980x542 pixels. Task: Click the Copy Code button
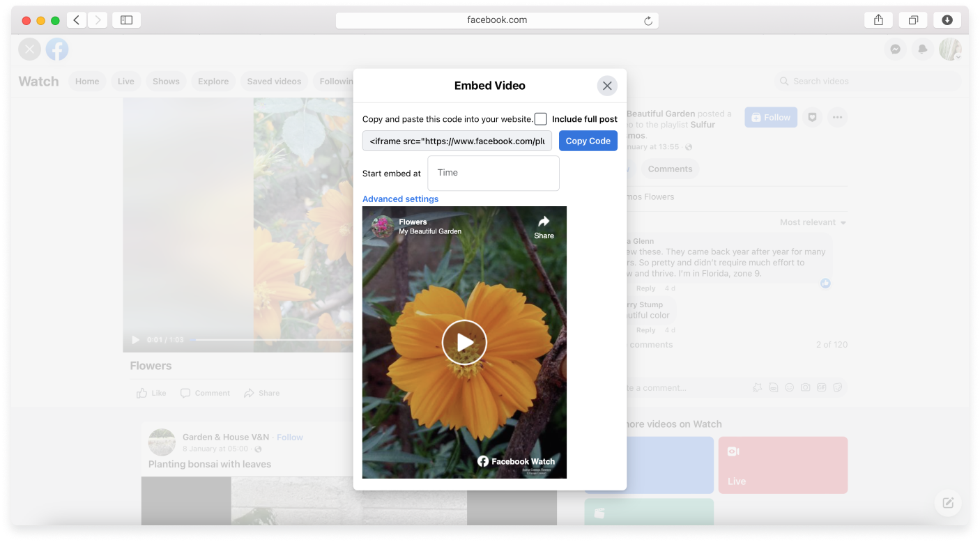point(588,141)
